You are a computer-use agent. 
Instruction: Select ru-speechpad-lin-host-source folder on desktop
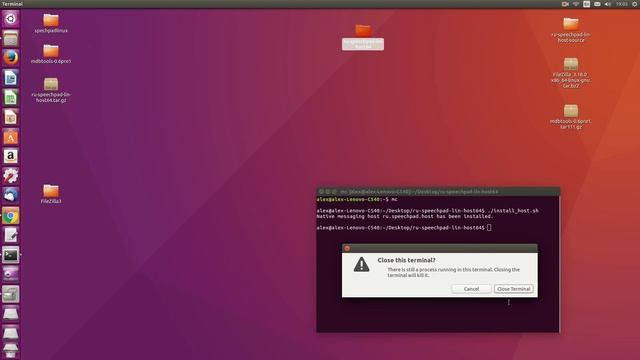click(x=571, y=30)
